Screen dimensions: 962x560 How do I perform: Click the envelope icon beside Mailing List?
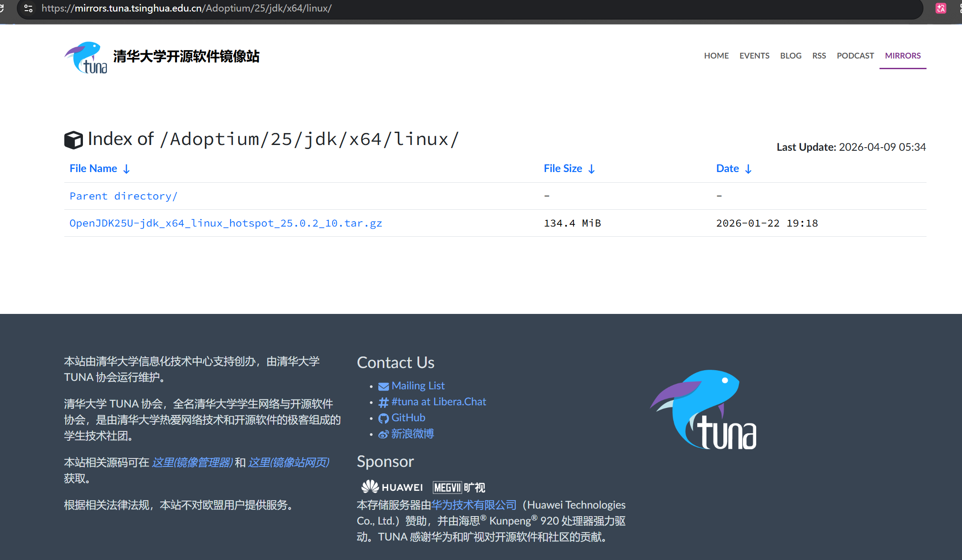(383, 387)
